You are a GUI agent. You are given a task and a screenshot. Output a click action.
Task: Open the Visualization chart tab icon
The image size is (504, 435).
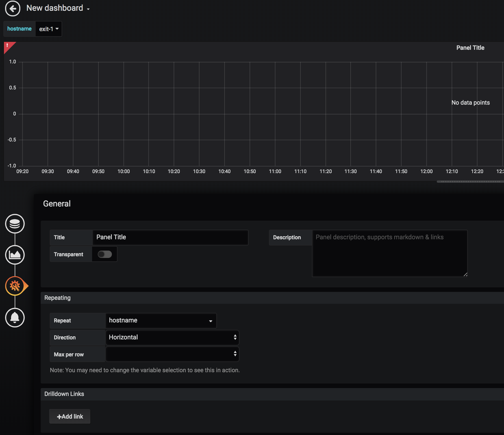coord(15,255)
